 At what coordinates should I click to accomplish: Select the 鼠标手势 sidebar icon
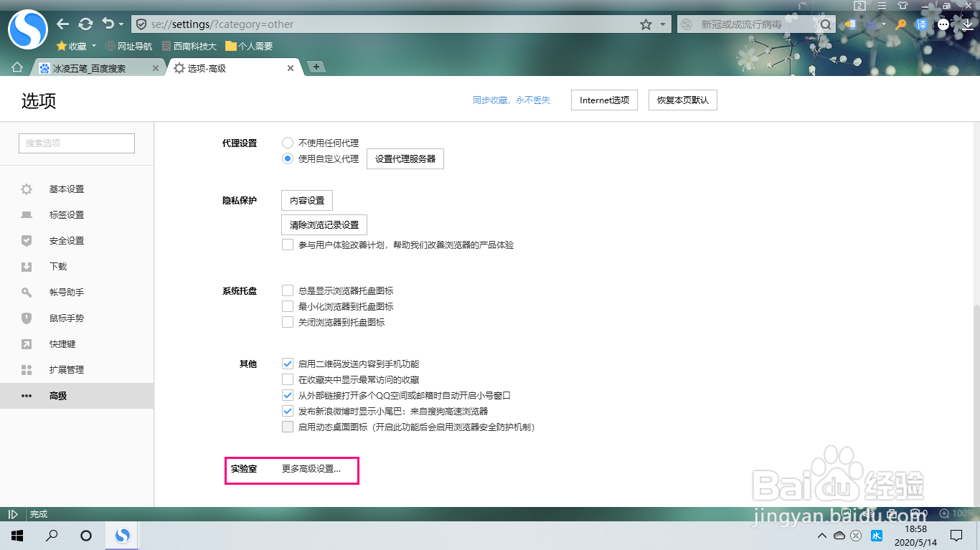pos(27,318)
